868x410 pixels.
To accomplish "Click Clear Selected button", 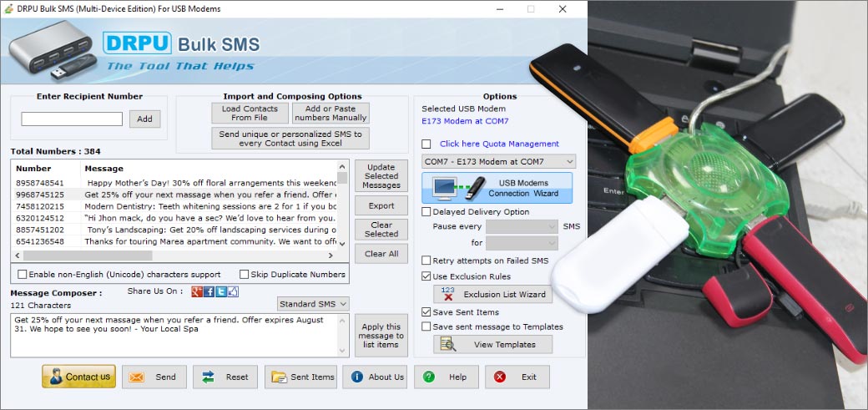I will [x=381, y=230].
